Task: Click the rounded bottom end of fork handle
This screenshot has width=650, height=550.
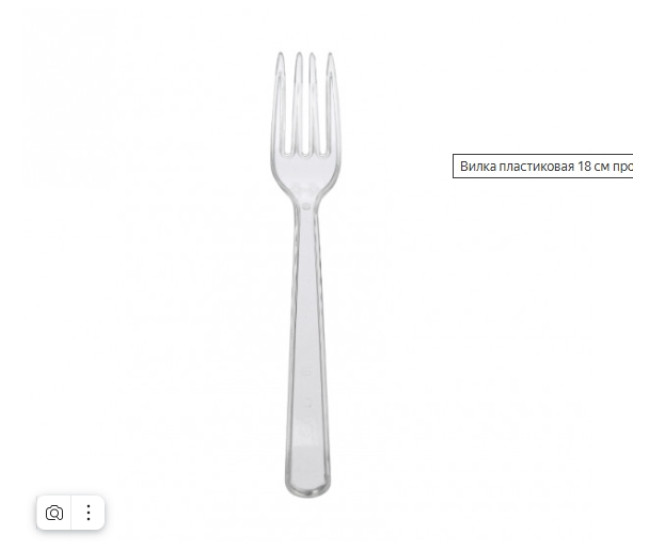Action: click(x=307, y=488)
